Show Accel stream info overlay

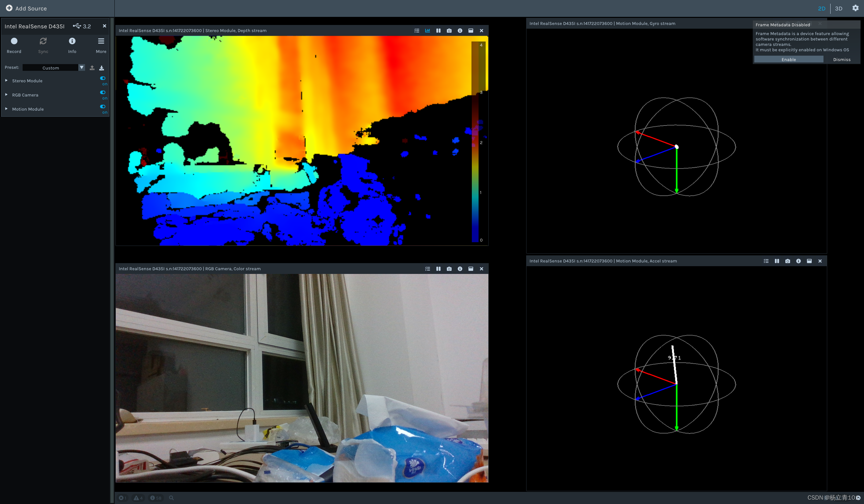(798, 261)
